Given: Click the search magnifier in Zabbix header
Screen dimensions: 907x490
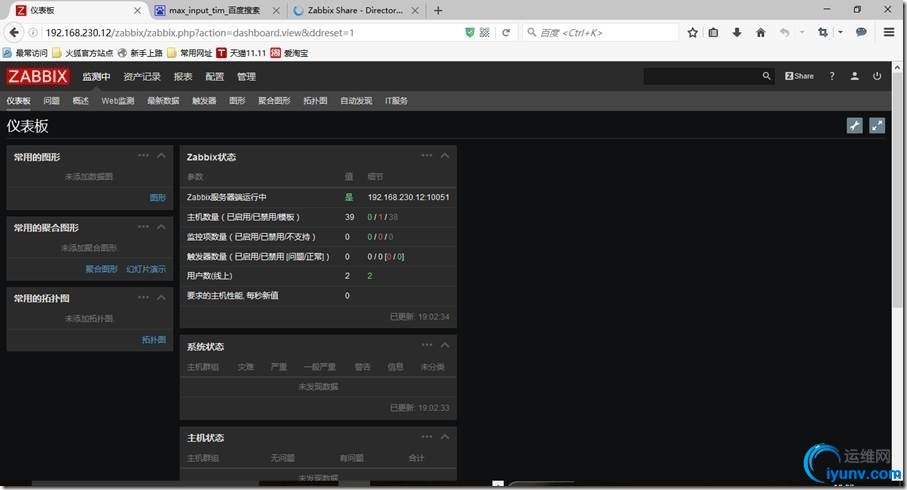Looking at the screenshot, I should (x=766, y=76).
